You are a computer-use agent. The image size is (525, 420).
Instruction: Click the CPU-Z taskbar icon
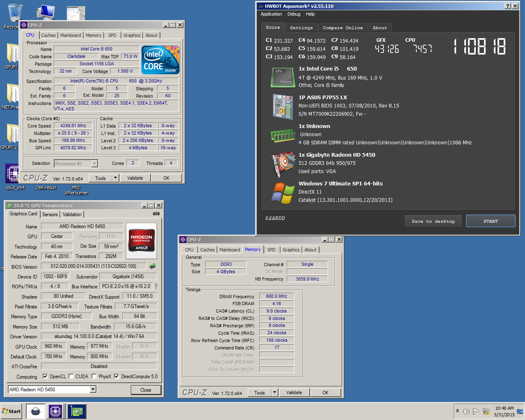pyautogui.click(x=55, y=411)
